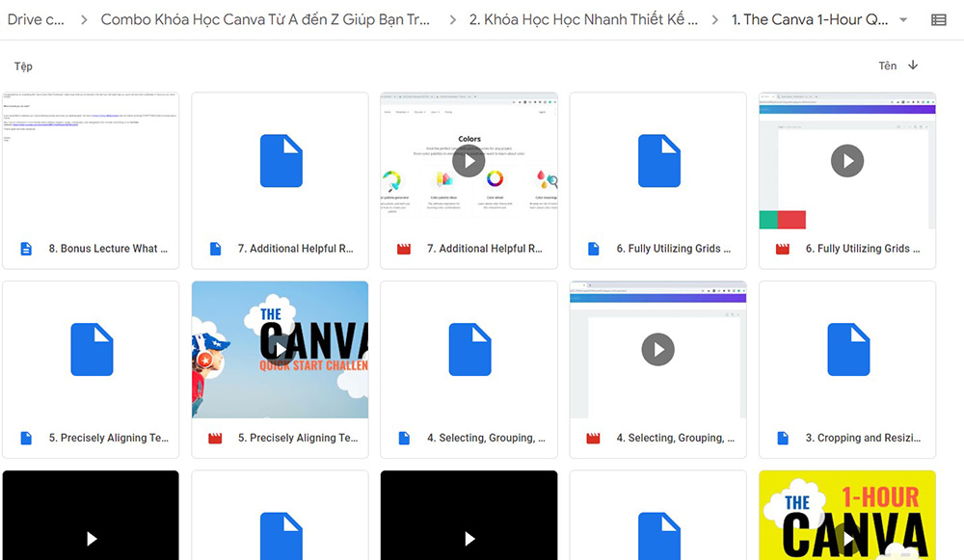Open blue file preview of 4. Selecting, Grouping document

coord(469,350)
